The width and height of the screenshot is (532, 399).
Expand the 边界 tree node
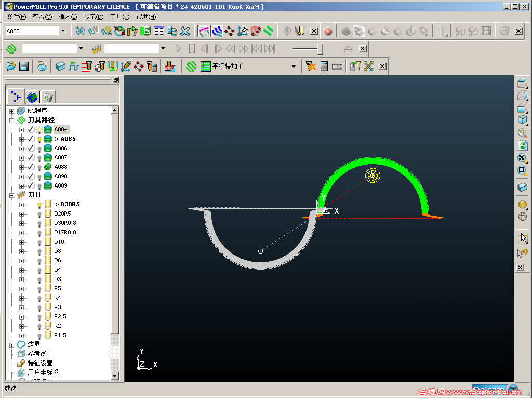click(11, 345)
